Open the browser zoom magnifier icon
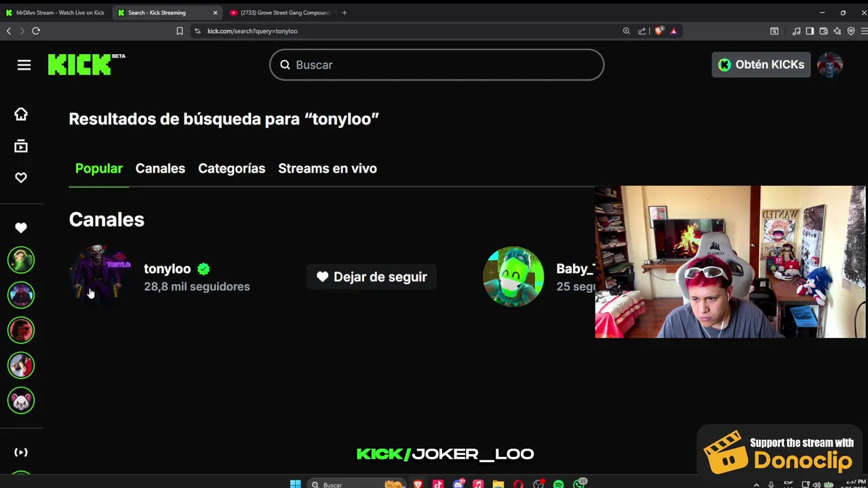Viewport: 868px width, 488px height. pos(626,30)
